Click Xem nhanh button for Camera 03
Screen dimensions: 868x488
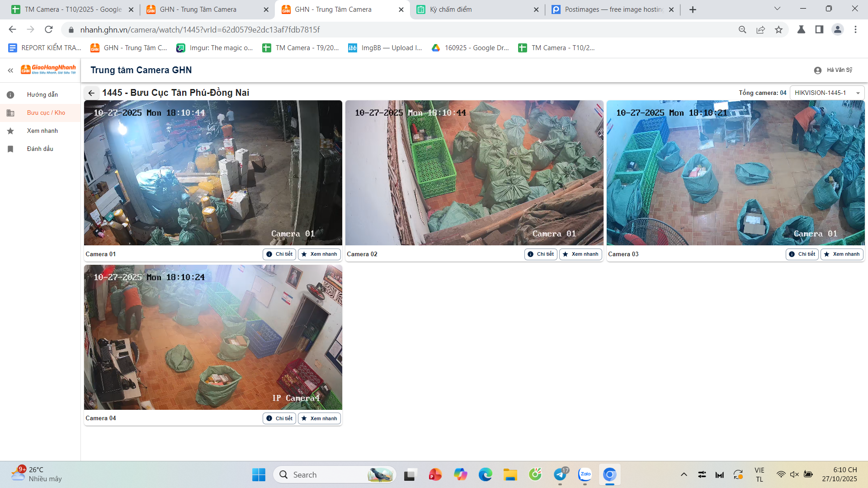click(841, 254)
